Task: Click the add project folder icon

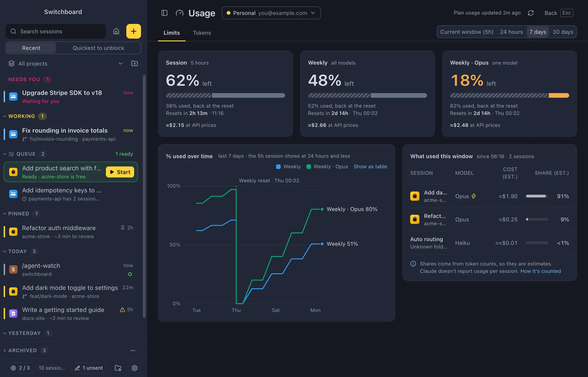Action: point(135,63)
